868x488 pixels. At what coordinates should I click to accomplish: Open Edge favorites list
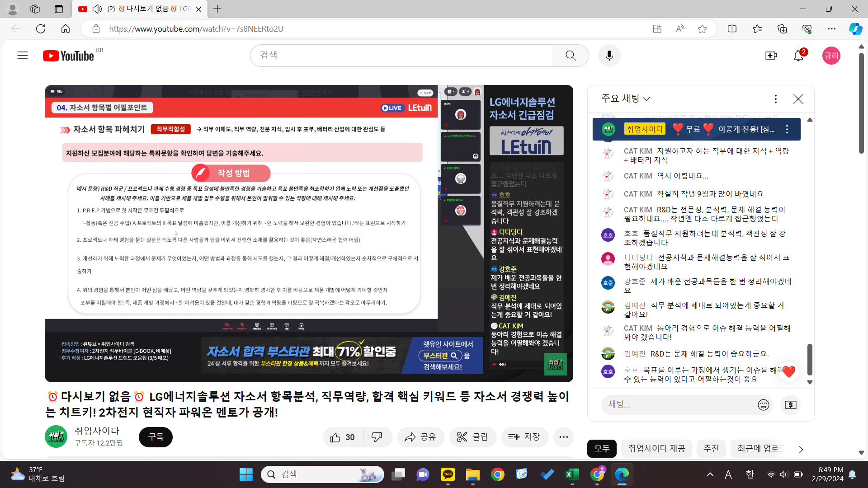pyautogui.click(x=757, y=29)
